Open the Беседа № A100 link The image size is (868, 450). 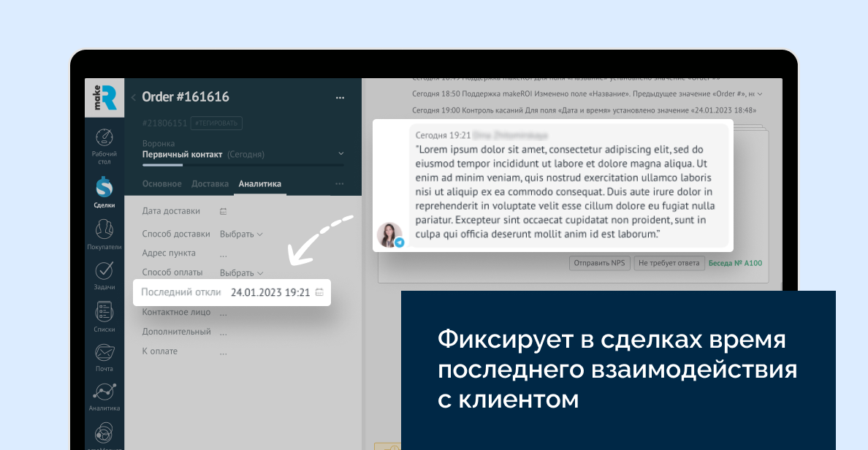coord(735,263)
